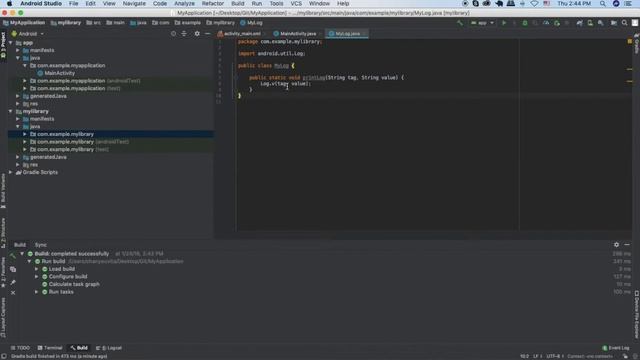
Task: Click the pin tab icon in Build panel
Action: point(13,282)
